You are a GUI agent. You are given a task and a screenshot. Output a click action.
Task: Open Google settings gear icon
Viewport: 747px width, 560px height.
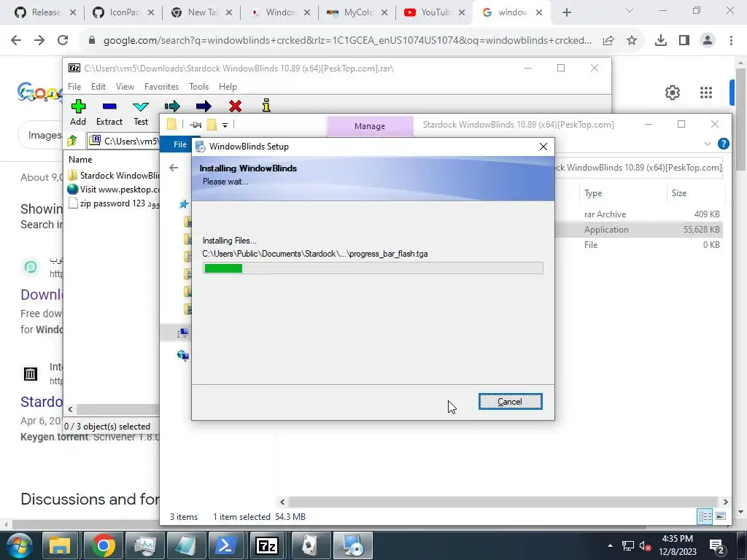pyautogui.click(x=672, y=93)
